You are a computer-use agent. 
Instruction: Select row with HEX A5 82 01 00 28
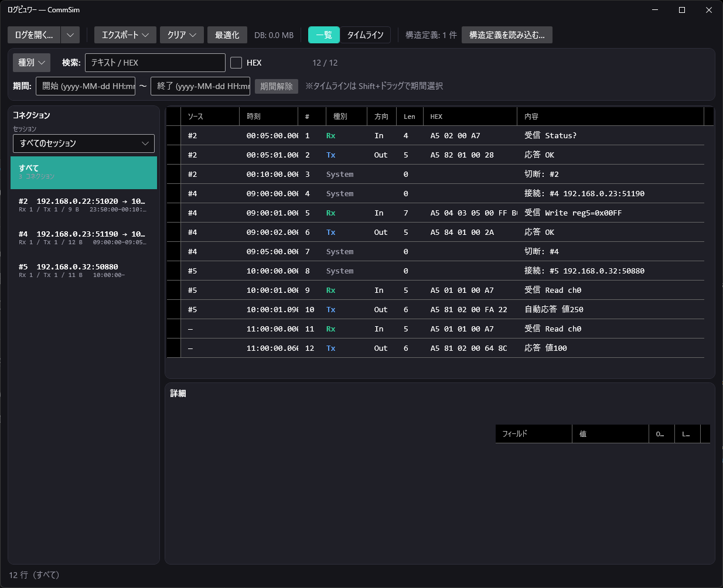(435, 155)
